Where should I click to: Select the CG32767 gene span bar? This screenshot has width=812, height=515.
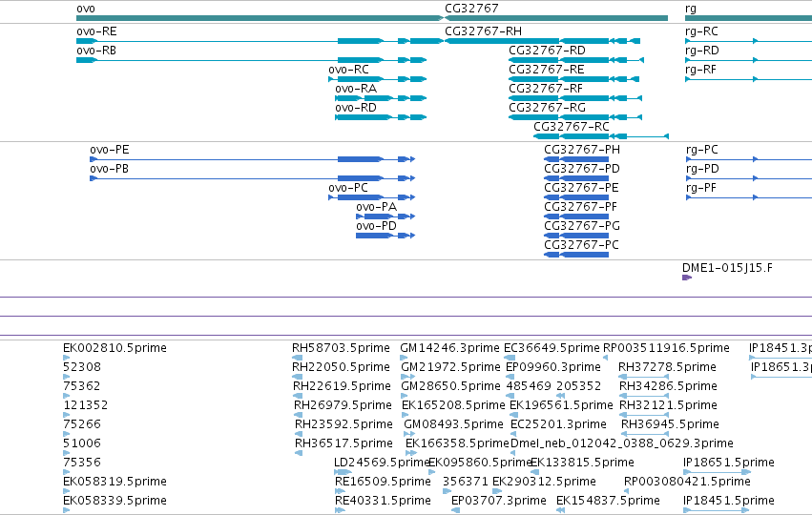pos(556,18)
